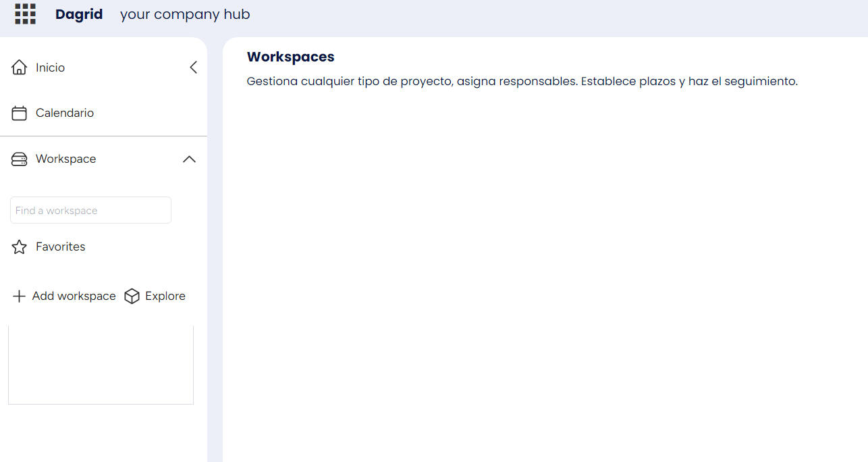Open Explore via the cube icon

click(x=132, y=296)
